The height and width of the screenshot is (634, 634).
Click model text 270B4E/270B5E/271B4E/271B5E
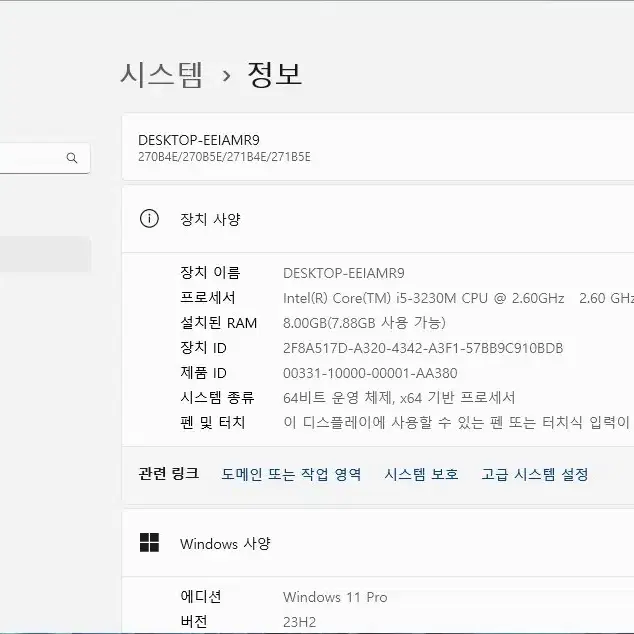pos(224,157)
